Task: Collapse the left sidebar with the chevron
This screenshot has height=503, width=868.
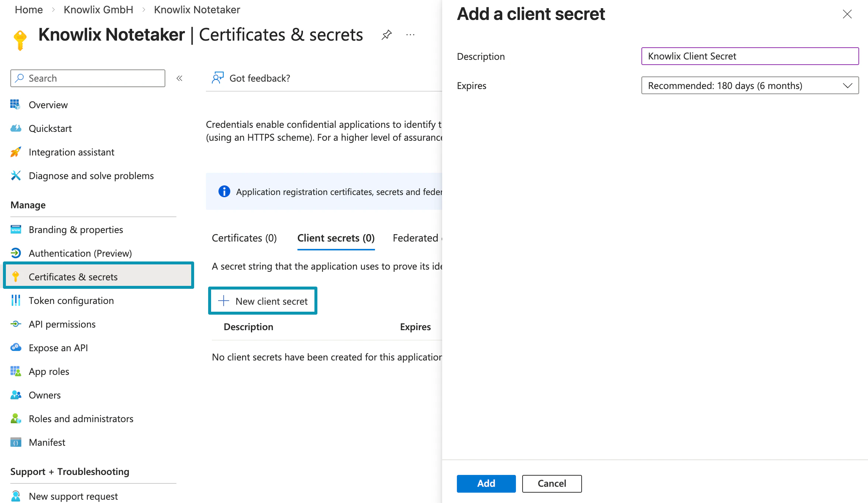Action: (x=179, y=78)
